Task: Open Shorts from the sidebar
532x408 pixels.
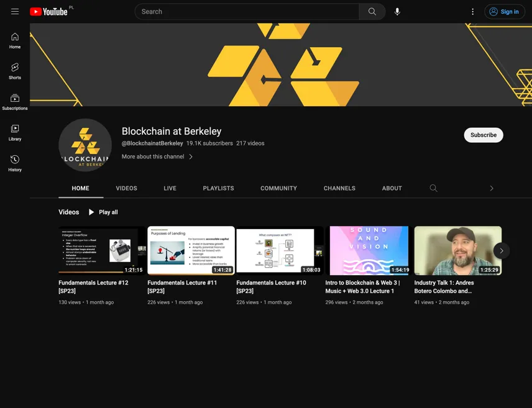Action: click(14, 71)
